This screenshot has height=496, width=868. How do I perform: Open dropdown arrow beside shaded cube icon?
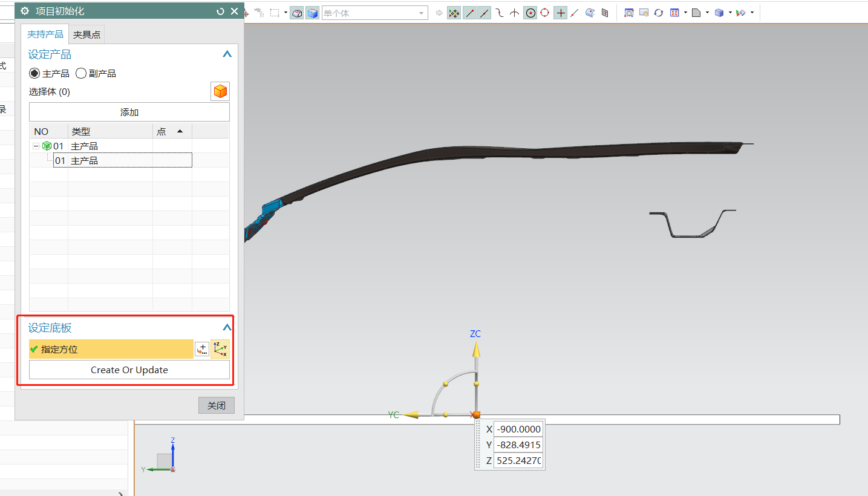[730, 13]
